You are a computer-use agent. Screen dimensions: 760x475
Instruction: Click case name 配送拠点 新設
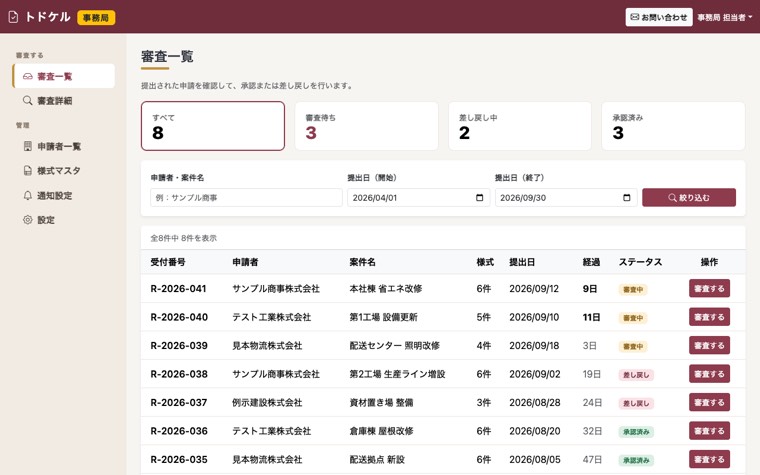[x=377, y=459]
